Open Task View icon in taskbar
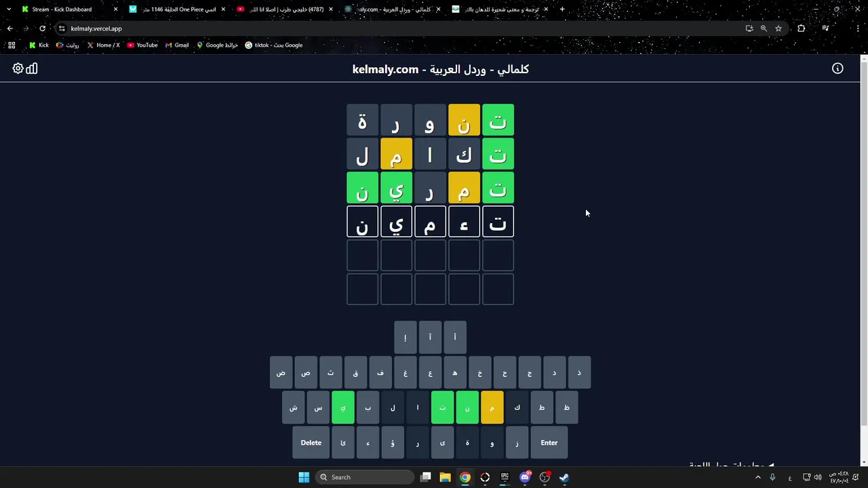 (x=426, y=477)
